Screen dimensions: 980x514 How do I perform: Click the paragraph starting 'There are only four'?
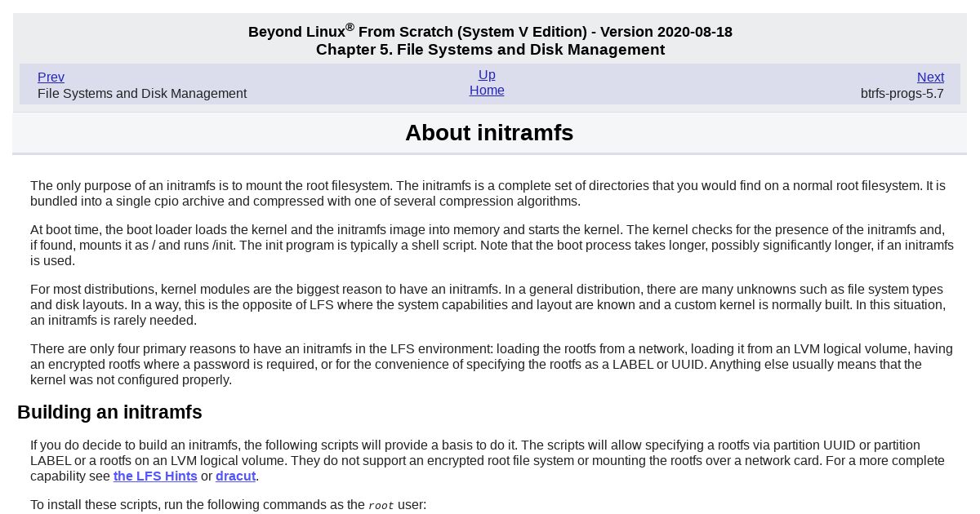[x=492, y=365]
